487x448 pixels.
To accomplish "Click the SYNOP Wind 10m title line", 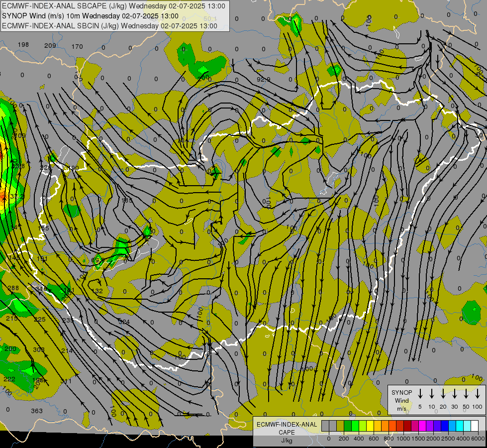I will 90,16.
